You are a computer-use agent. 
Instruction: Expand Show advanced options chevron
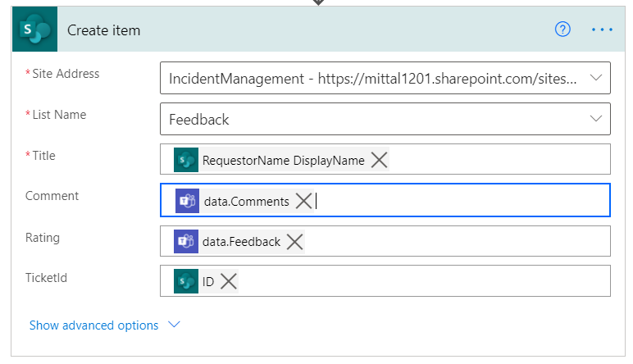[174, 325]
